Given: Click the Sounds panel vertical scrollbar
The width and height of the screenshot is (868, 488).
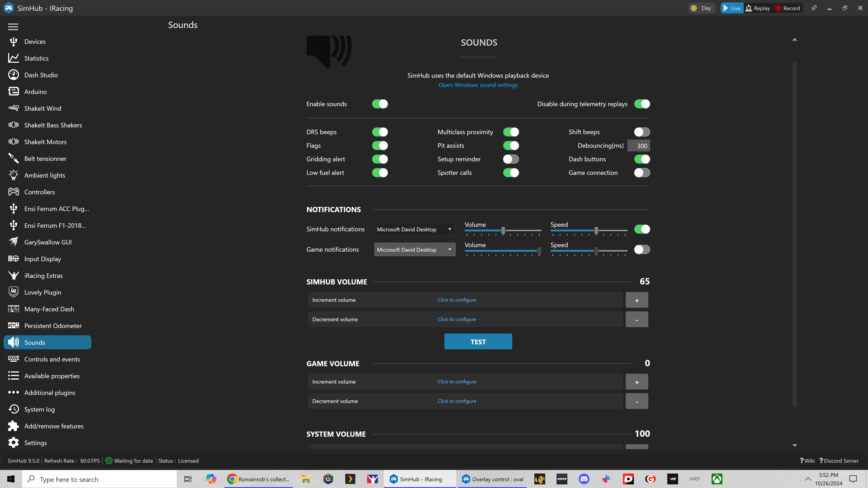Looking at the screenshot, I should [795, 234].
